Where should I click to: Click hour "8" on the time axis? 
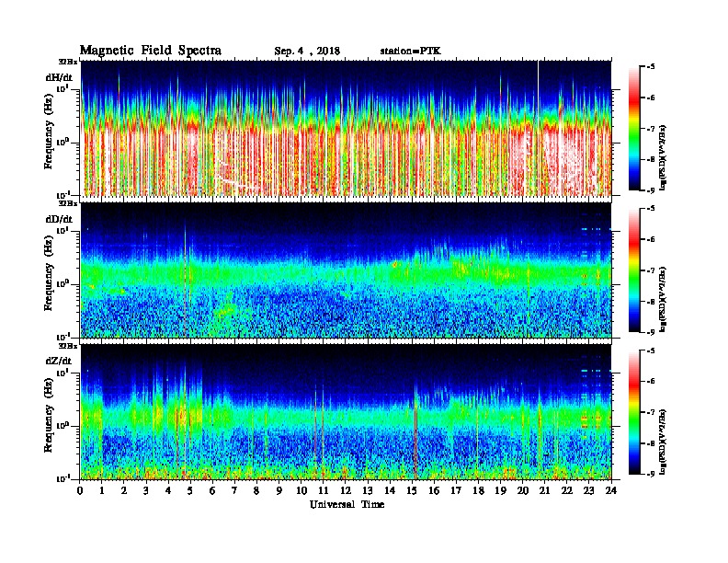[256, 490]
